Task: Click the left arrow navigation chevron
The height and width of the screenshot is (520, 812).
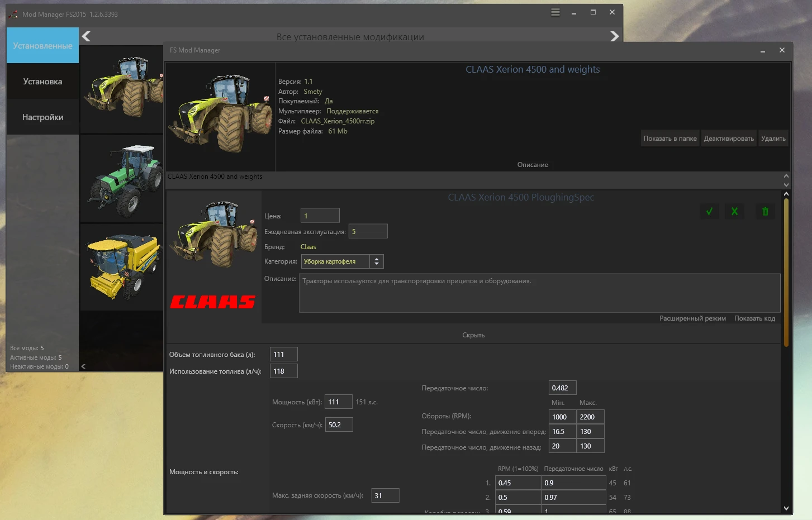Action: click(x=86, y=36)
